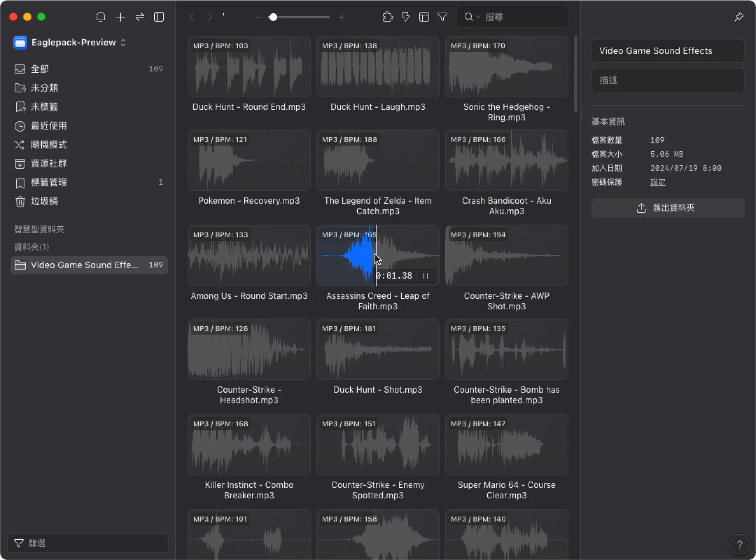Viewport: 756px width, 560px height.
Task: Click the lightning quick action icon
Action: pyautogui.click(x=406, y=17)
